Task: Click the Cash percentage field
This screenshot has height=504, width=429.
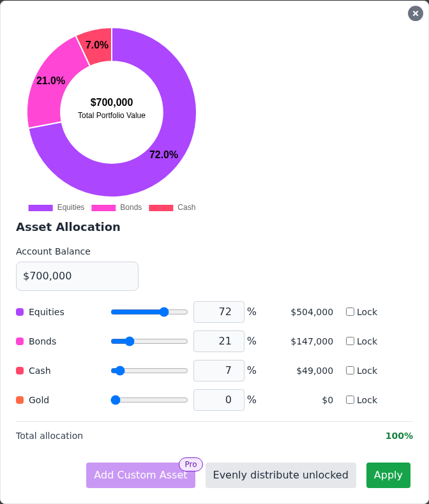Action: point(219,371)
